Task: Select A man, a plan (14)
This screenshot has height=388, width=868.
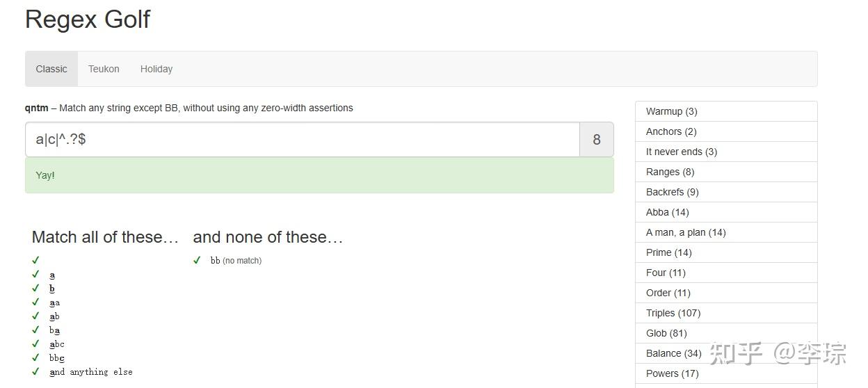Action: coord(685,232)
